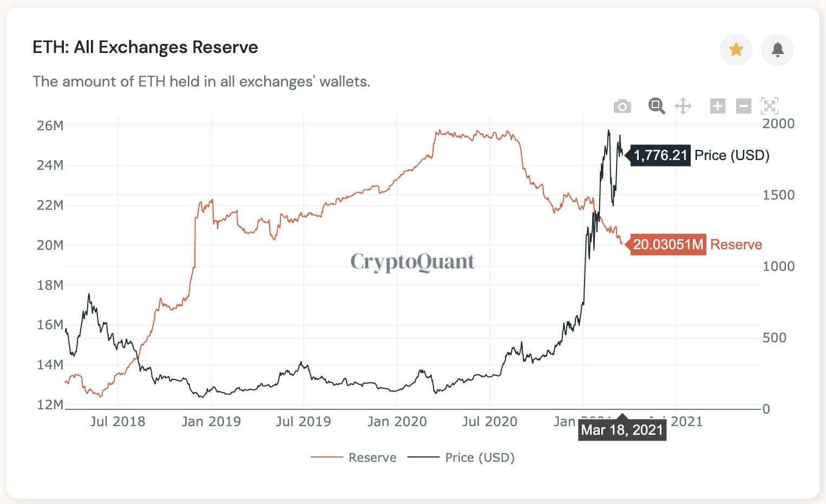Reset axes with the autoscale icon
The width and height of the screenshot is (826, 504).
pyautogui.click(x=769, y=105)
